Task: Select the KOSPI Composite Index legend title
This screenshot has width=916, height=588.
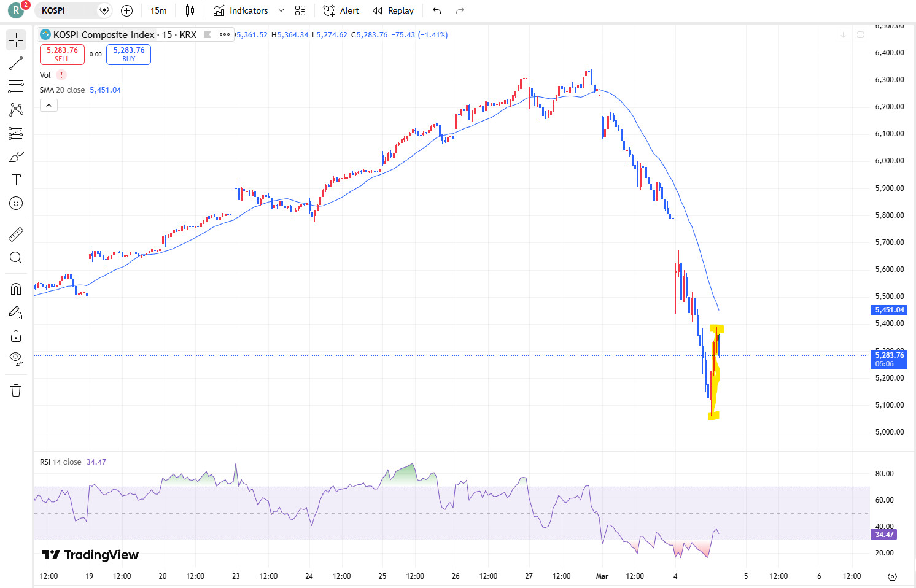Action: pyautogui.click(x=125, y=34)
